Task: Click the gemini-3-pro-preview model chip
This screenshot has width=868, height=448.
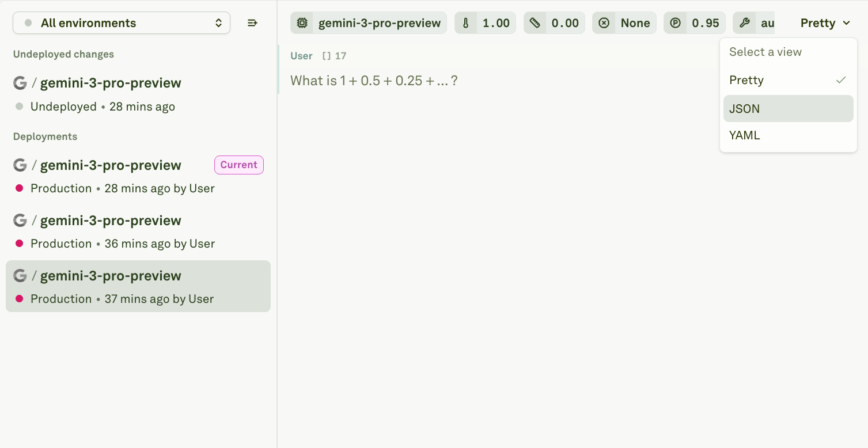Action: (369, 23)
